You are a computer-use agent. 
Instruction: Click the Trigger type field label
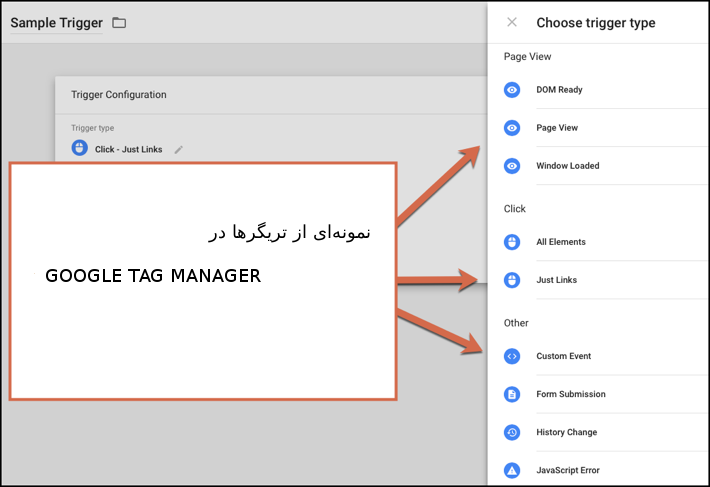pyautogui.click(x=92, y=128)
